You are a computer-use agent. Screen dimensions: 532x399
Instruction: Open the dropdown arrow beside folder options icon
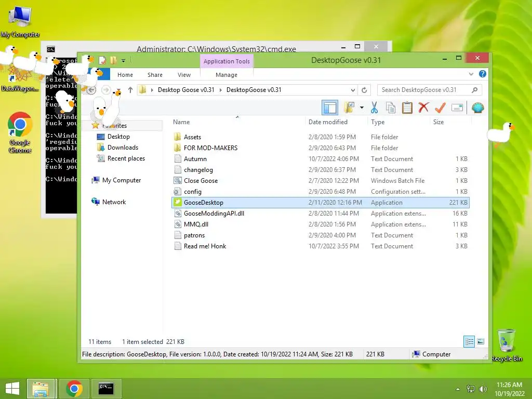click(x=362, y=108)
